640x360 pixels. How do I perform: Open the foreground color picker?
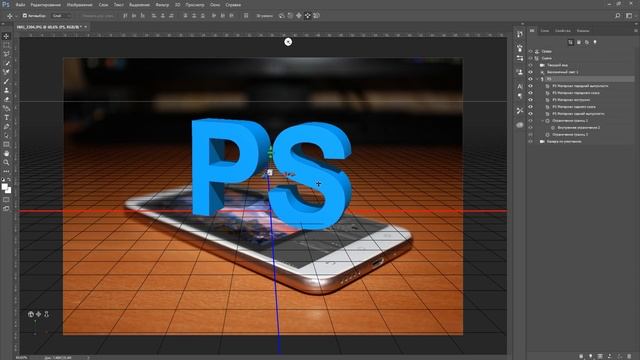click(x=4, y=187)
